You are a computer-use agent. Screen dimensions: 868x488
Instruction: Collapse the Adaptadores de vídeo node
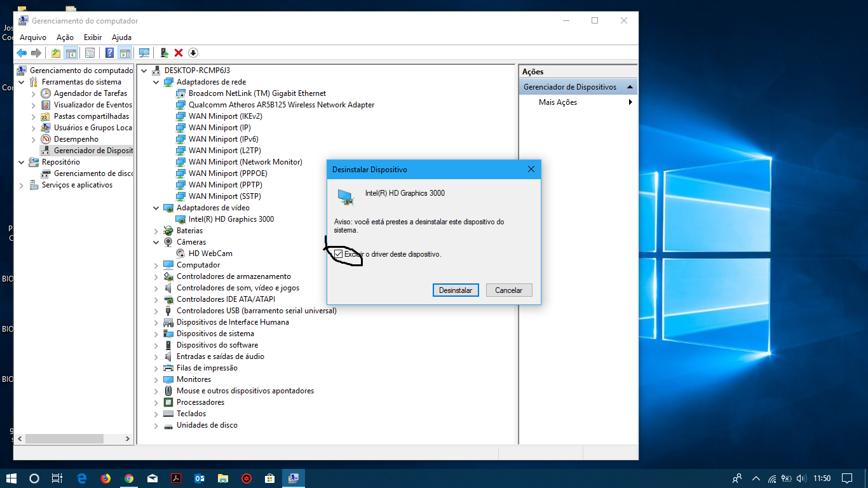(x=156, y=208)
